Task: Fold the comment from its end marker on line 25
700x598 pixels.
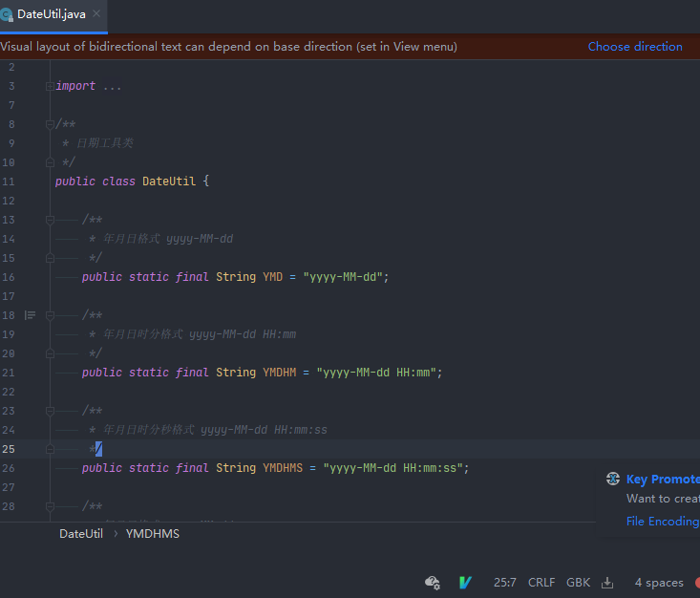Action: pos(50,449)
